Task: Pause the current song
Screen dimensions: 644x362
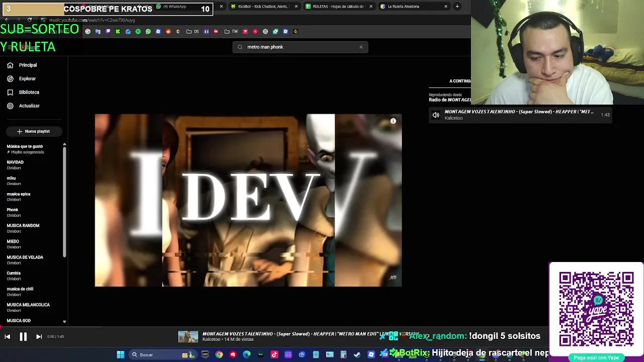Action: 23,336
